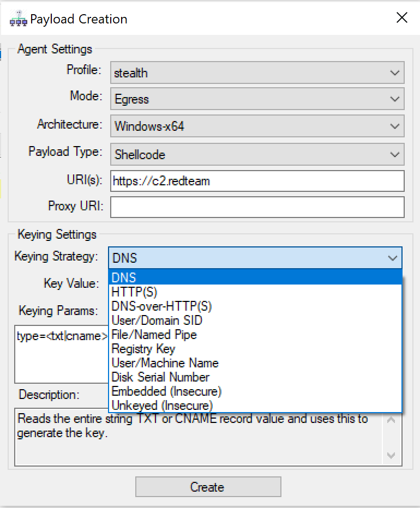The image size is (420, 508).
Task: Choose File/Named Pipe keying strategy
Action: point(255,335)
